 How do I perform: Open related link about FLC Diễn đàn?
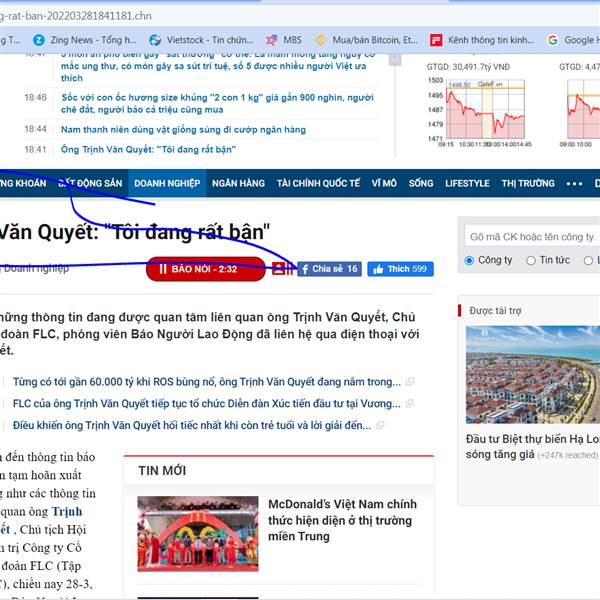(207, 404)
